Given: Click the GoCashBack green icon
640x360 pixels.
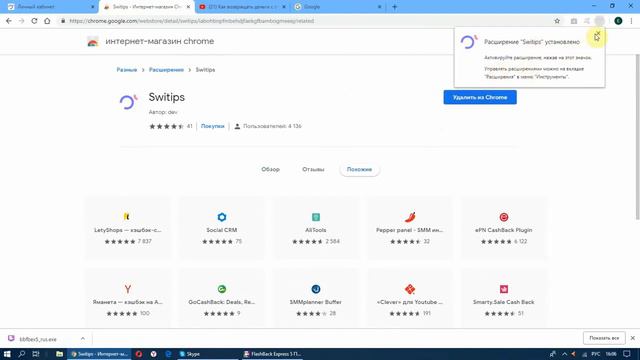Looking at the screenshot, I should (222, 289).
